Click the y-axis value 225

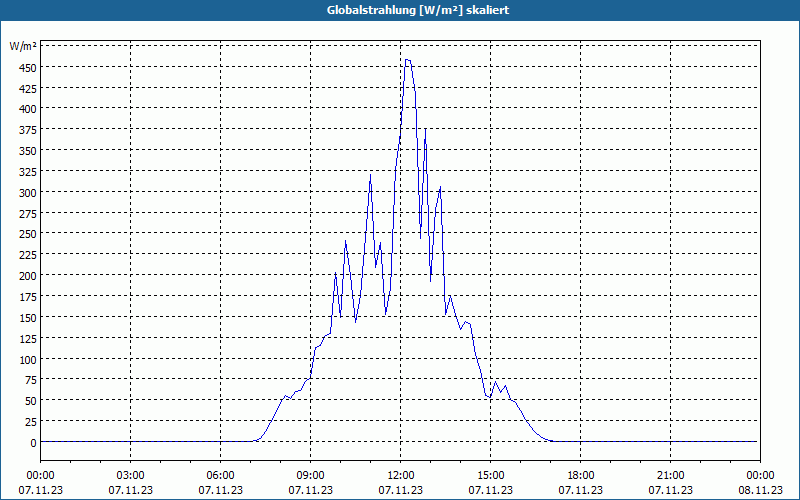(x=27, y=255)
